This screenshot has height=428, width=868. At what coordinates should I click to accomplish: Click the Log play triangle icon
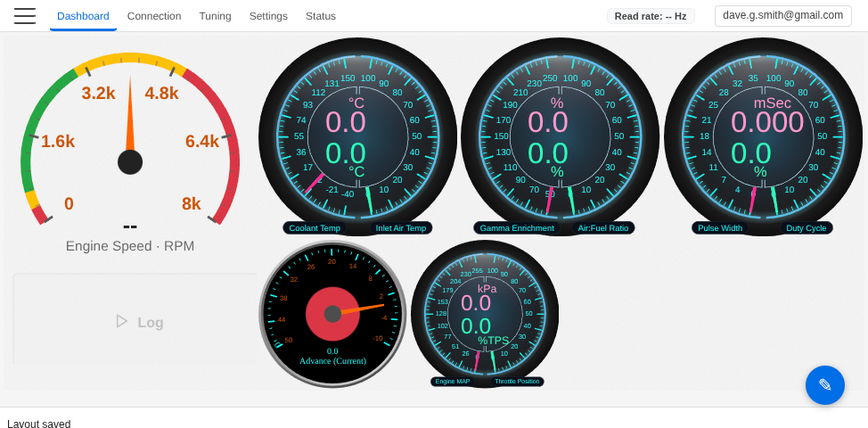coord(122,321)
